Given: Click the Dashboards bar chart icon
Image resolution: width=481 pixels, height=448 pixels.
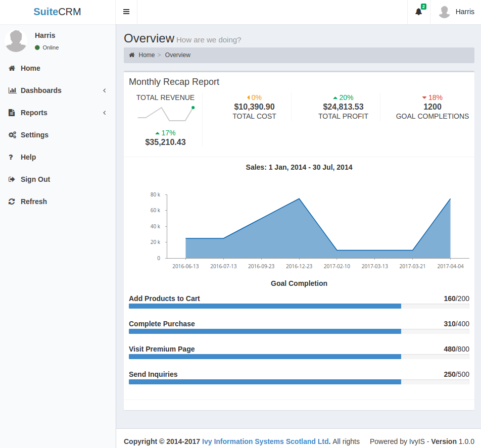Looking at the screenshot, I should (12, 90).
